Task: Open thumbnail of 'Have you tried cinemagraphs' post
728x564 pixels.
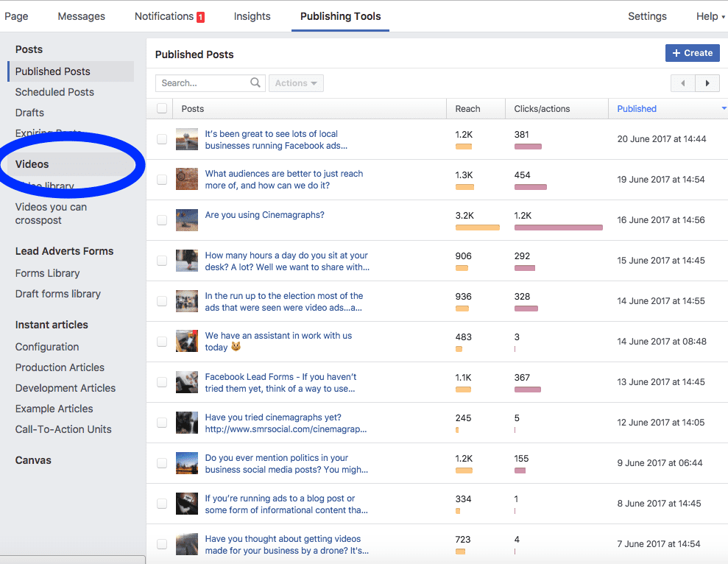Action: (x=187, y=423)
